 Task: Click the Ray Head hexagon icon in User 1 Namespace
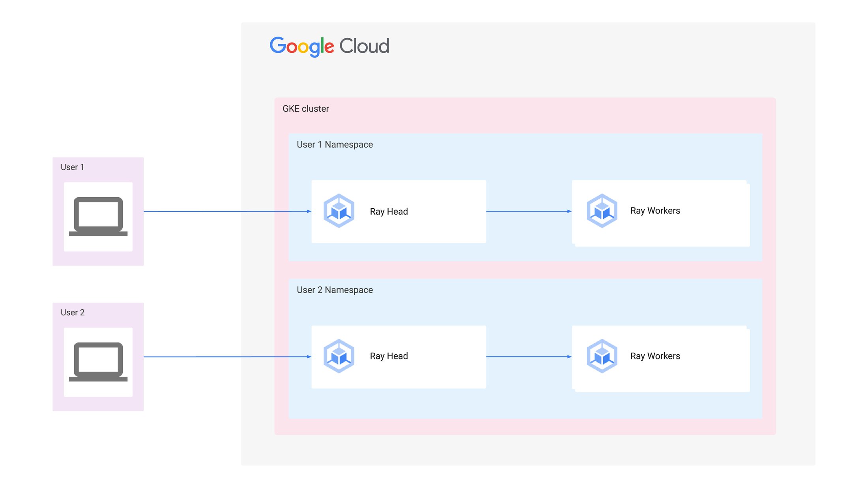click(x=339, y=211)
